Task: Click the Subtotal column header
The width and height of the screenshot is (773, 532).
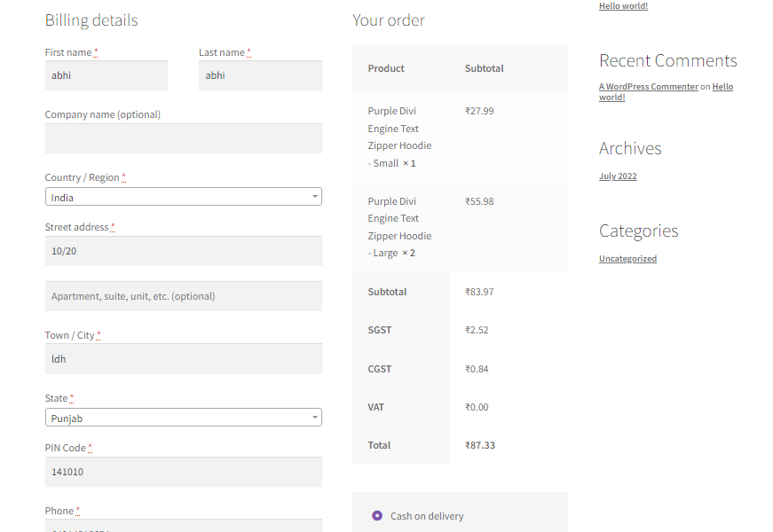Action: pos(484,68)
